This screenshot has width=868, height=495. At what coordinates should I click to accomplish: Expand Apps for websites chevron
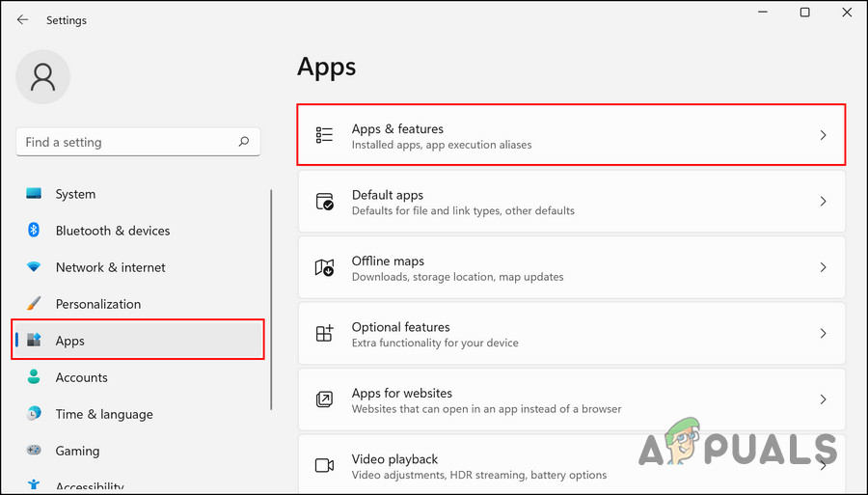(x=824, y=399)
